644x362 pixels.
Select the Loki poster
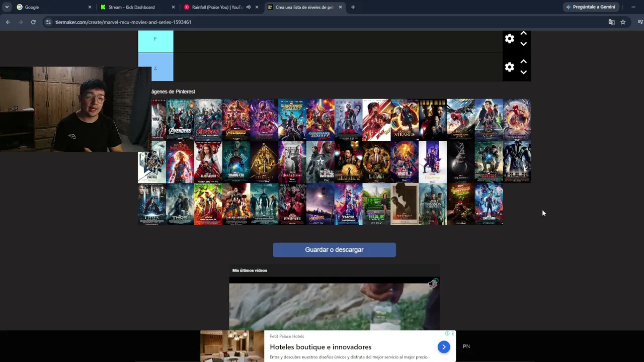376,162
